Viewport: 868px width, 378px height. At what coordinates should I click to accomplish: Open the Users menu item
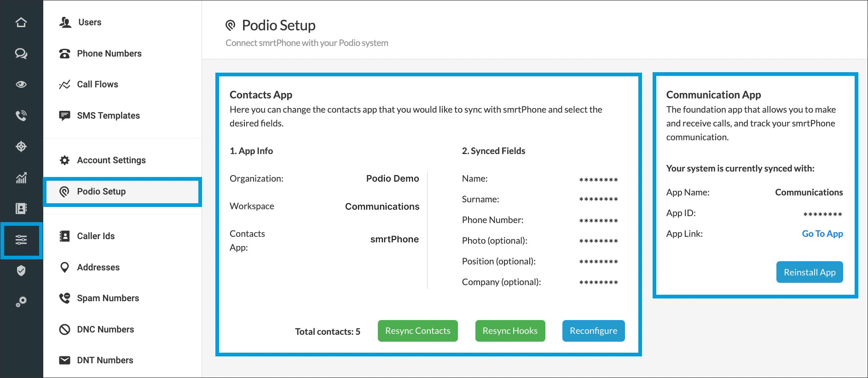click(89, 22)
